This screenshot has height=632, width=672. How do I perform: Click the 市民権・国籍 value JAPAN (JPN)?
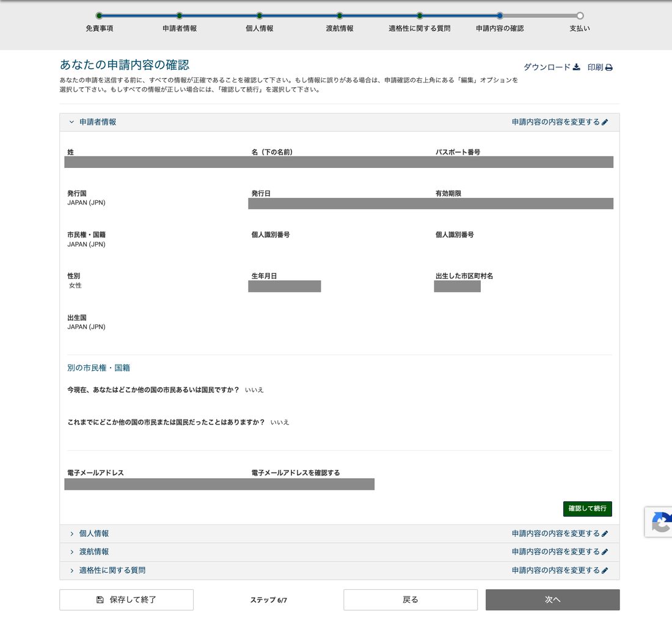tap(86, 244)
